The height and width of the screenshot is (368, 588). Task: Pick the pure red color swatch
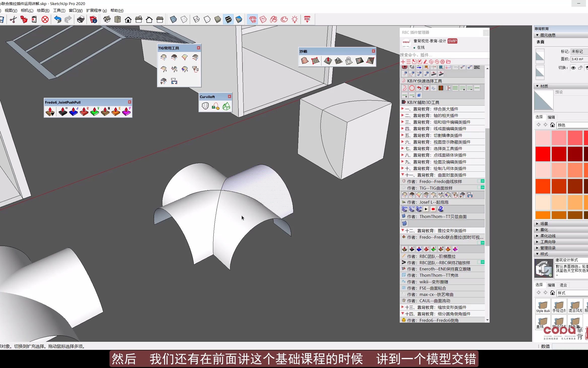click(543, 154)
